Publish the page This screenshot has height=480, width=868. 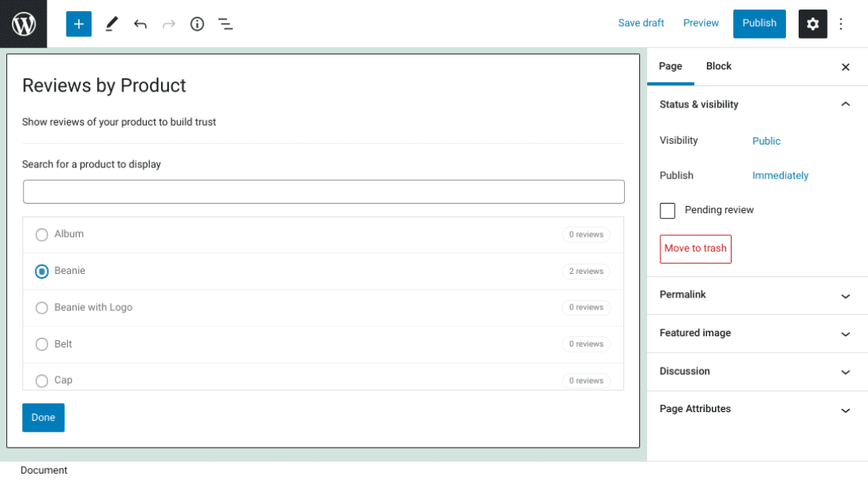[759, 24]
